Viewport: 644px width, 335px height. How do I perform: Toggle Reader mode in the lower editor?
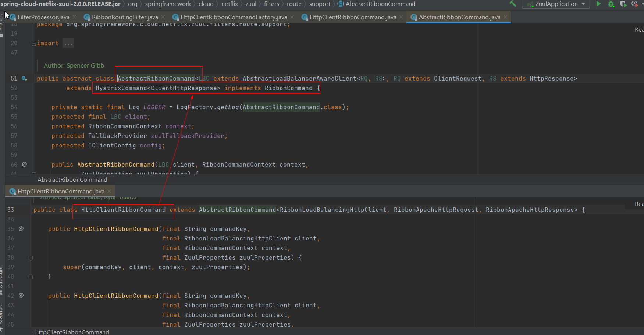point(639,204)
